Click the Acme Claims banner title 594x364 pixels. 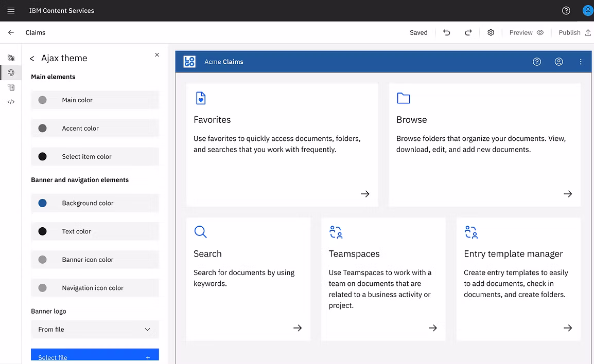point(224,62)
